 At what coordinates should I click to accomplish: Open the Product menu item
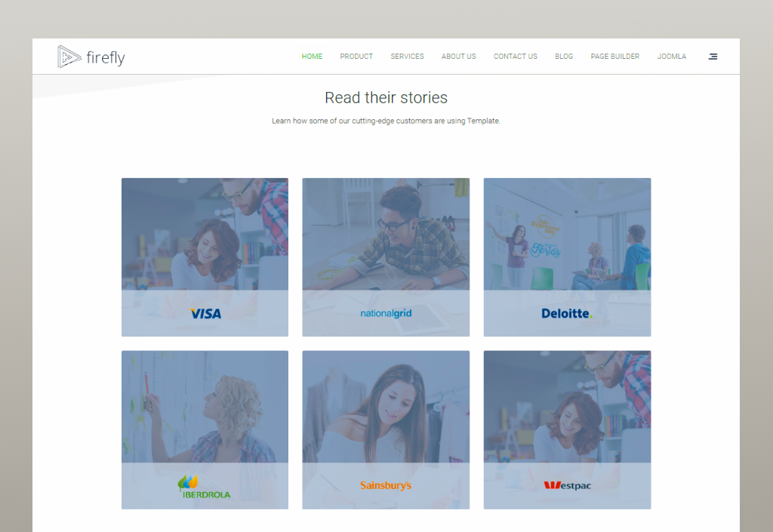coord(356,57)
